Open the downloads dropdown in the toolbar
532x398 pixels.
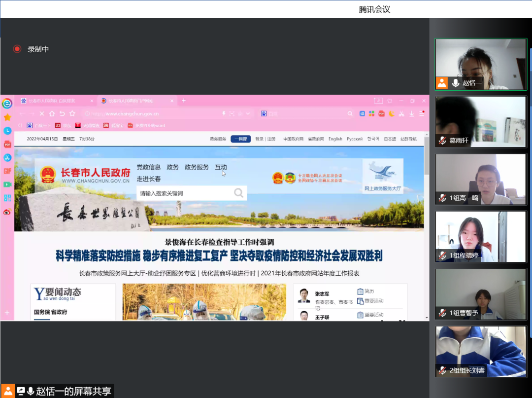click(x=411, y=113)
